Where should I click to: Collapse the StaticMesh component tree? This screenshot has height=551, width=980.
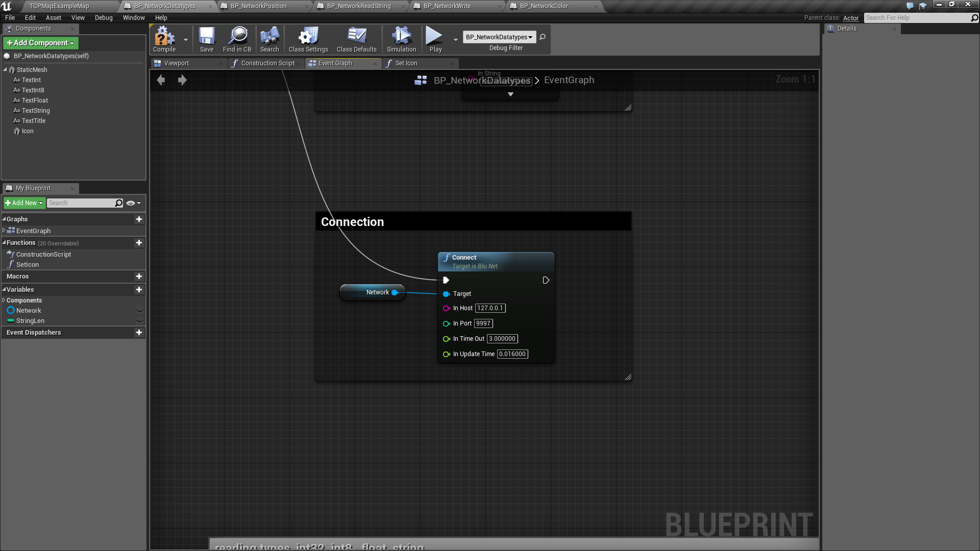coord(5,69)
